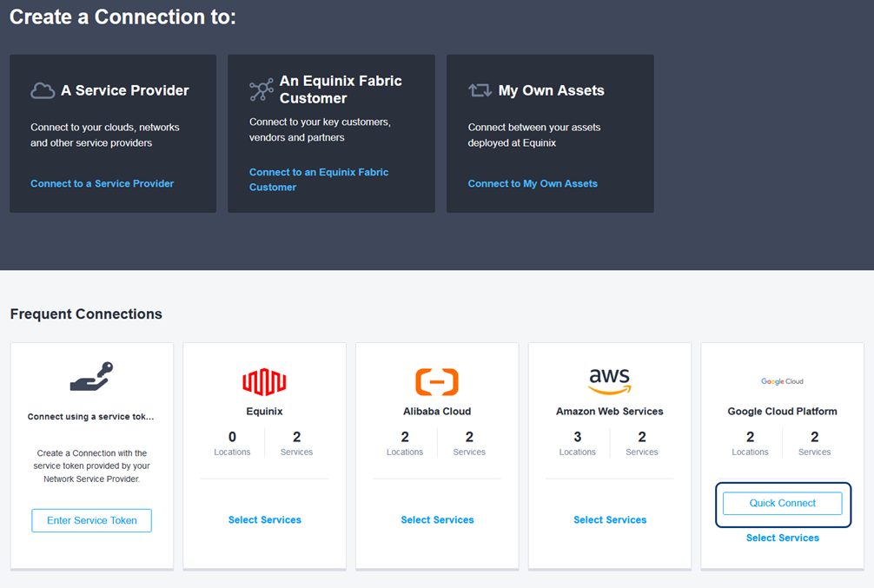Open Connect to an Equinix Fabric Customer link
The image size is (874, 588).
tap(319, 180)
